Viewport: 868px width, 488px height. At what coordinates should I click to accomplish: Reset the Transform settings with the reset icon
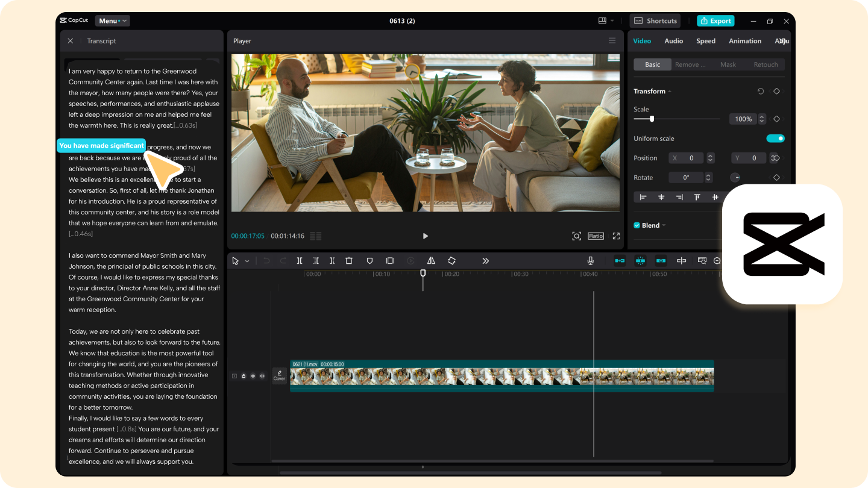coord(760,91)
